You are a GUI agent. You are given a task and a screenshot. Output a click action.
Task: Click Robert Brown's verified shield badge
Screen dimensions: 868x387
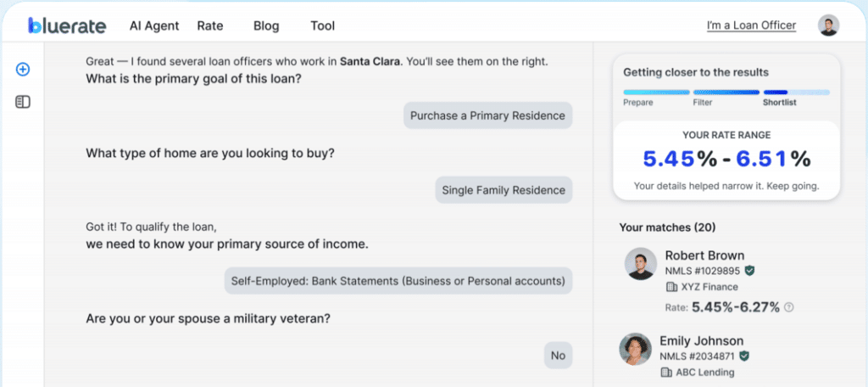[x=749, y=271]
